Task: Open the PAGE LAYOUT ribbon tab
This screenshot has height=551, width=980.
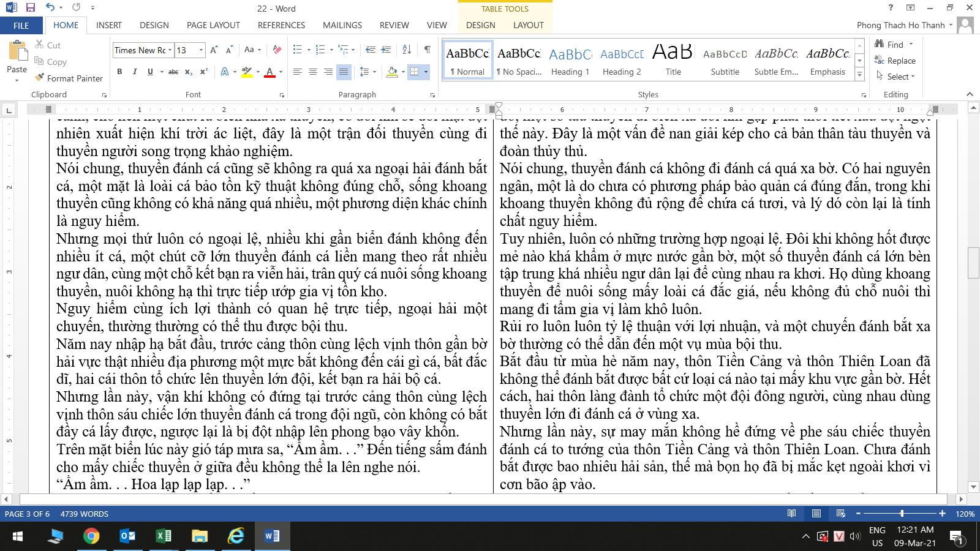Action: point(213,25)
